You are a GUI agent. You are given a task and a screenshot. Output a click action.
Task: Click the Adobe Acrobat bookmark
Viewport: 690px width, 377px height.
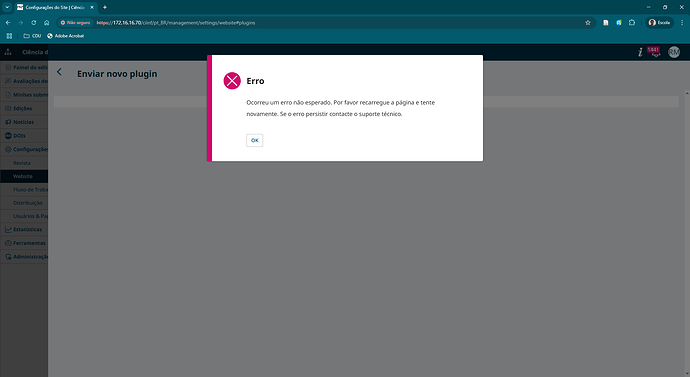(66, 36)
